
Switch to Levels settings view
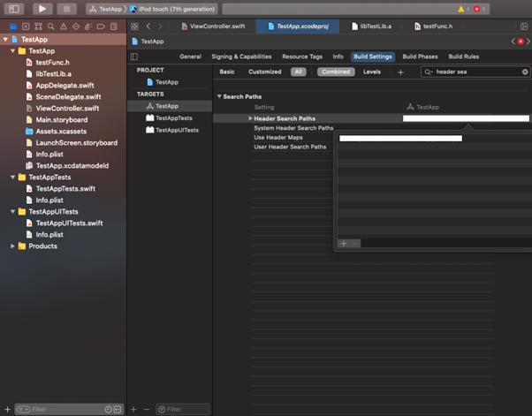372,72
